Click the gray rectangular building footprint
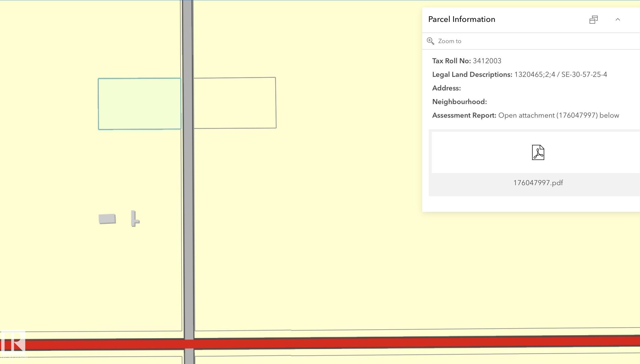Screen dimensions: 640x364 pyautogui.click(x=107, y=219)
